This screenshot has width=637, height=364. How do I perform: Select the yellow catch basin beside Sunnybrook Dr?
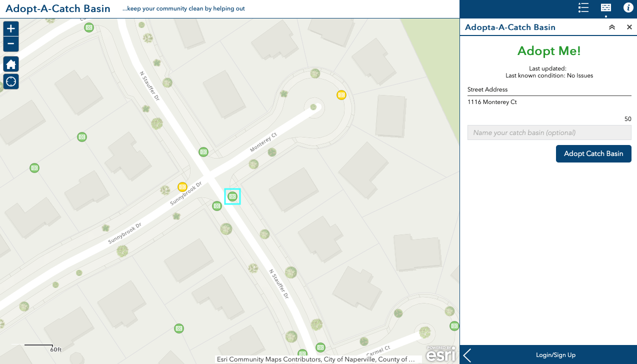point(182,187)
